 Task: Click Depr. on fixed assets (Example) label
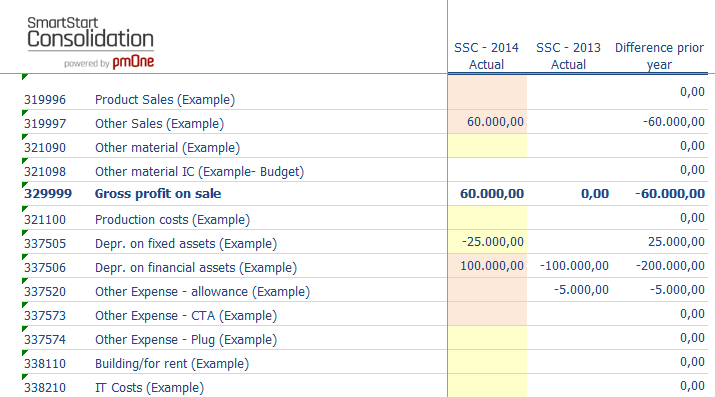pyautogui.click(x=186, y=244)
